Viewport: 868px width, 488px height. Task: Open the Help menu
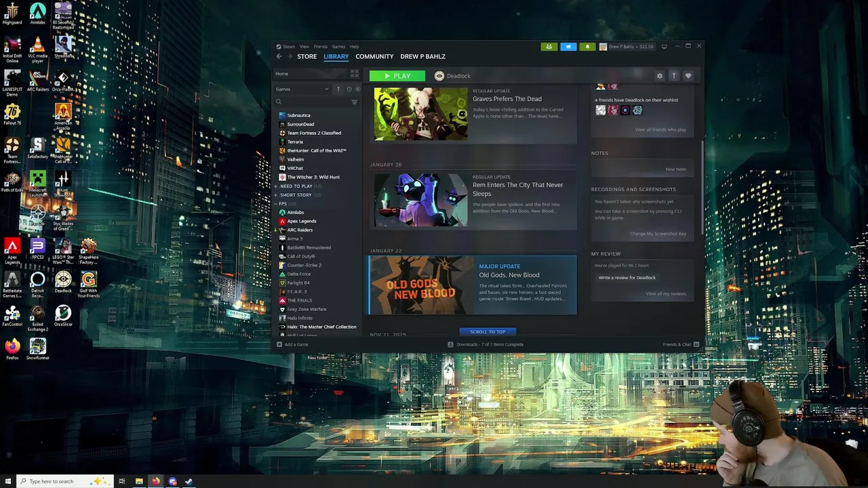tap(354, 47)
